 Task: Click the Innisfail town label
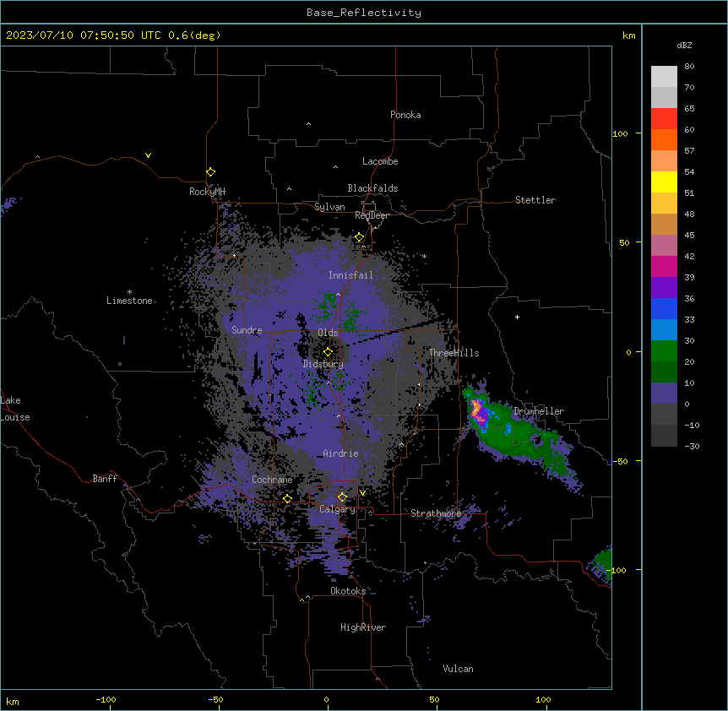point(350,275)
